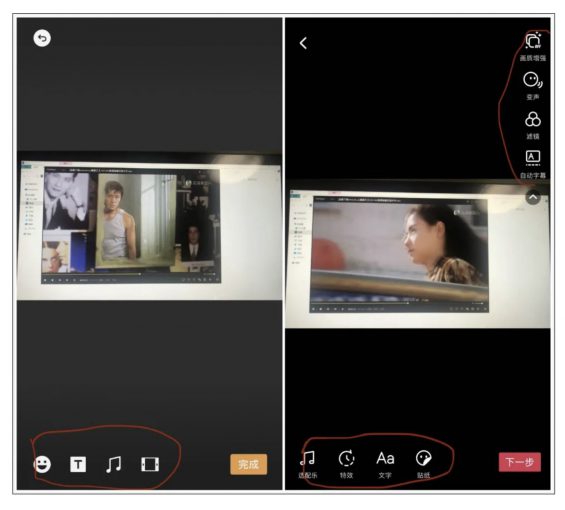Open the 文字 Aa text tool

click(x=385, y=465)
